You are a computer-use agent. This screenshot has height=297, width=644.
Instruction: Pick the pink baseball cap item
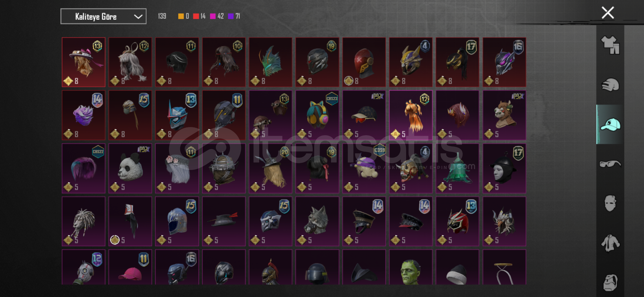point(130,267)
